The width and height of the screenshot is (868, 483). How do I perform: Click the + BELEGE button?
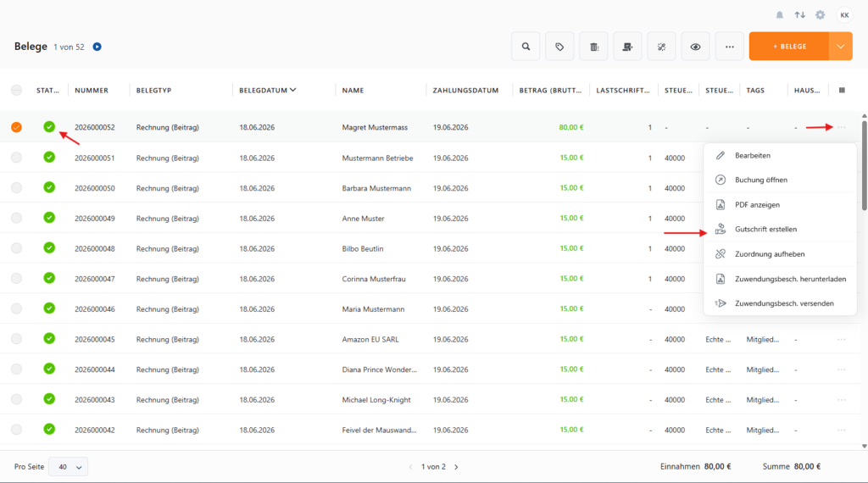pyautogui.click(x=789, y=47)
